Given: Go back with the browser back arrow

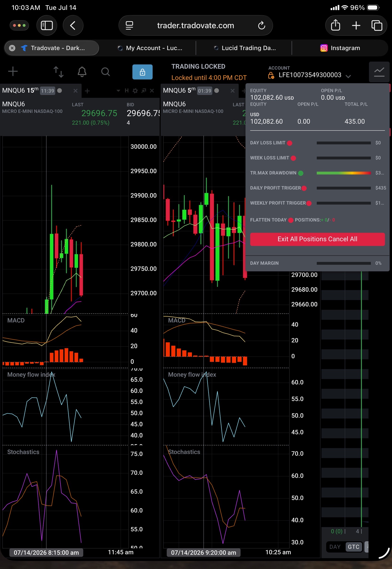Looking at the screenshot, I should coord(73,25).
